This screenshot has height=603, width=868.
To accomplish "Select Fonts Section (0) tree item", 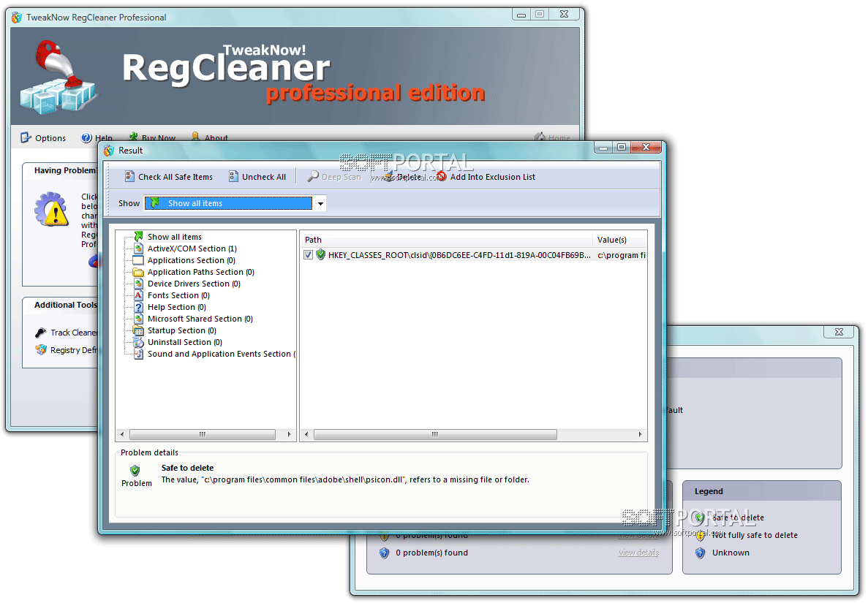I will (178, 295).
